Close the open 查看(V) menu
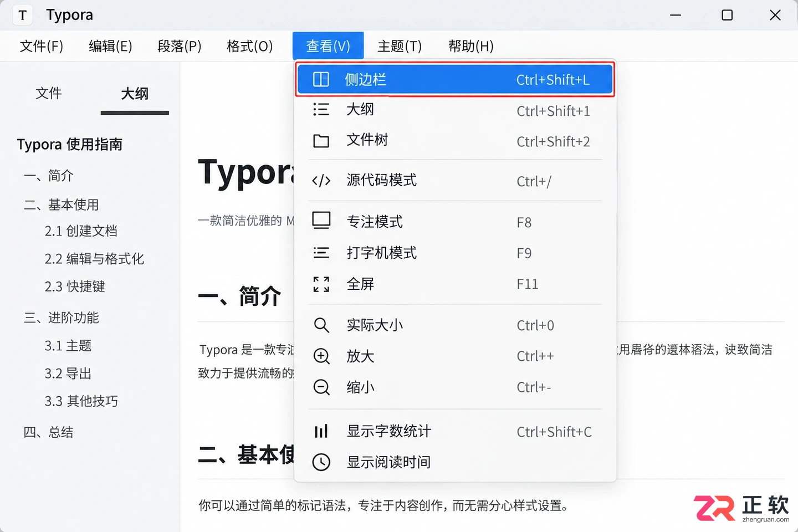Viewport: 798px width, 532px height. pos(328,46)
